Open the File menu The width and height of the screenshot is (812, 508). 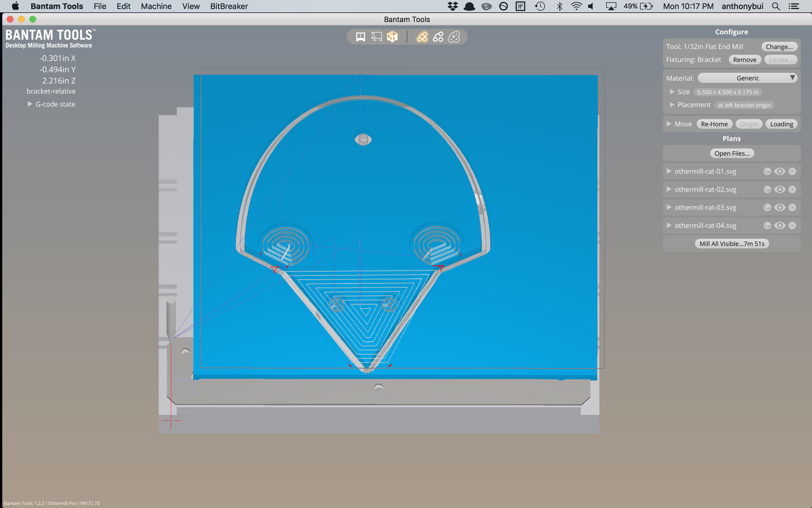click(x=100, y=6)
